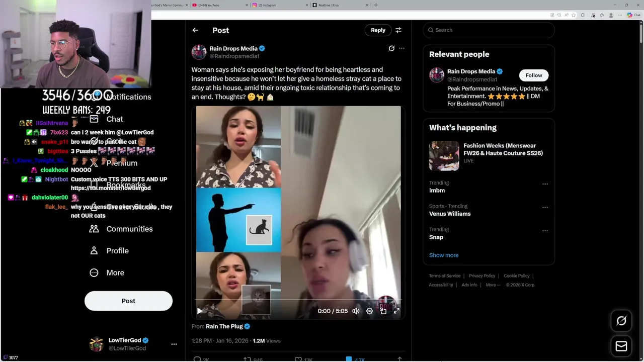
Task: Mute the video with the speaker icon
Action: coord(356,311)
